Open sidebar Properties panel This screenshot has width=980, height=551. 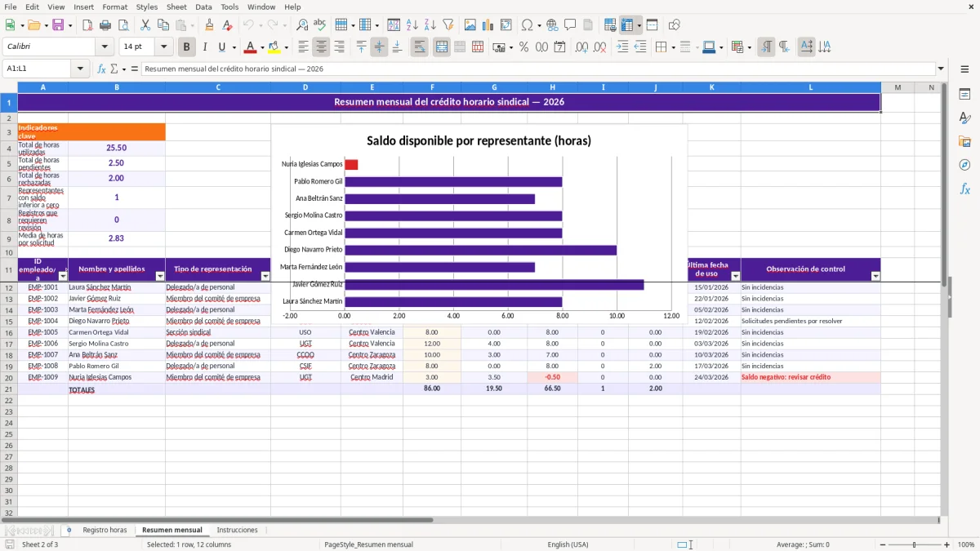click(x=964, y=95)
